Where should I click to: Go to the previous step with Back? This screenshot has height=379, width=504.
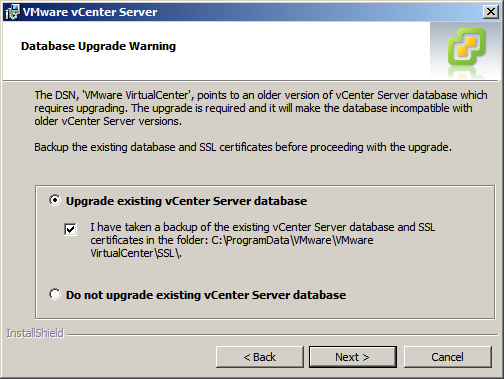coord(260,357)
